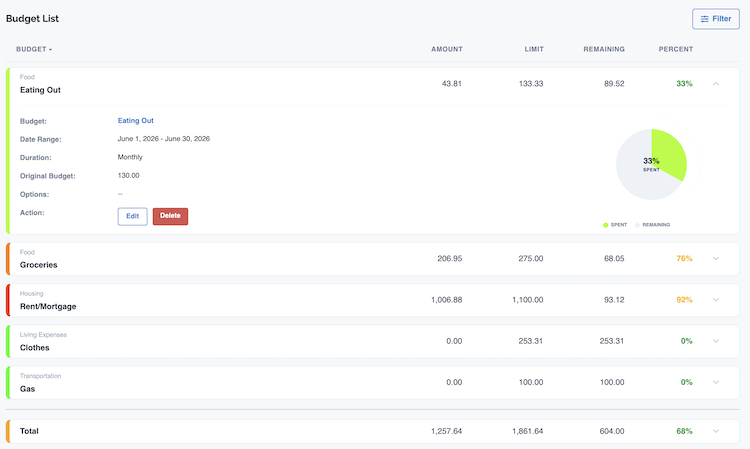The image size is (750, 449).
Task: Select the Rent/Mortgage budget name
Action: click(48, 307)
